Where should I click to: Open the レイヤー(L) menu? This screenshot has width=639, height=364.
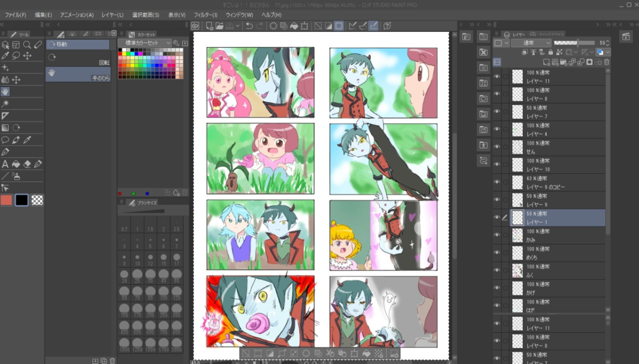click(112, 15)
